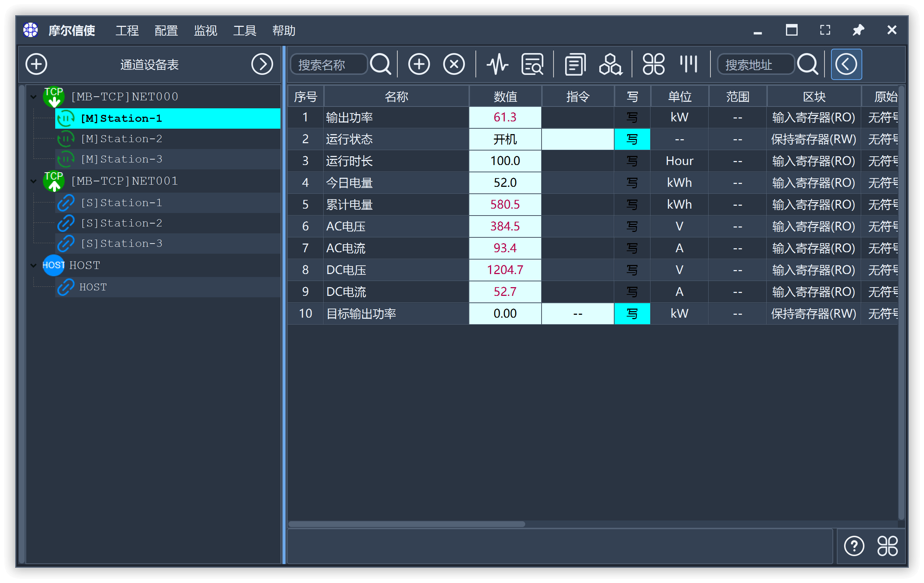The image size is (924, 583).
Task: Select [M]Station-2 in device tree
Action: [x=168, y=138]
